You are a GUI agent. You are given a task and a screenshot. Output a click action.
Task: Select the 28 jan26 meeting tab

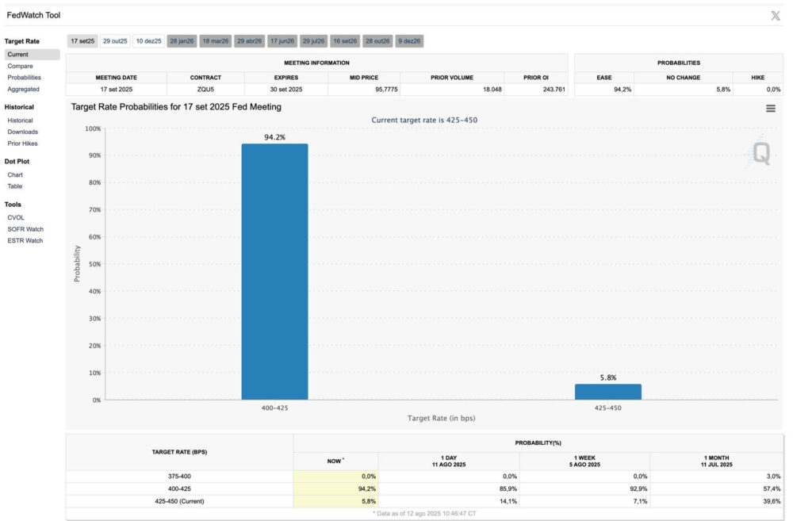[182, 40]
